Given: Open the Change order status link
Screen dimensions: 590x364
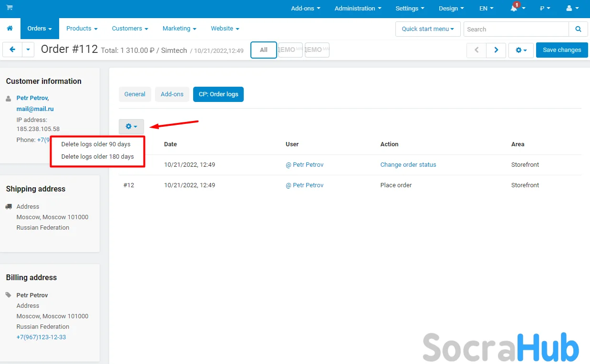Looking at the screenshot, I should pyautogui.click(x=408, y=165).
